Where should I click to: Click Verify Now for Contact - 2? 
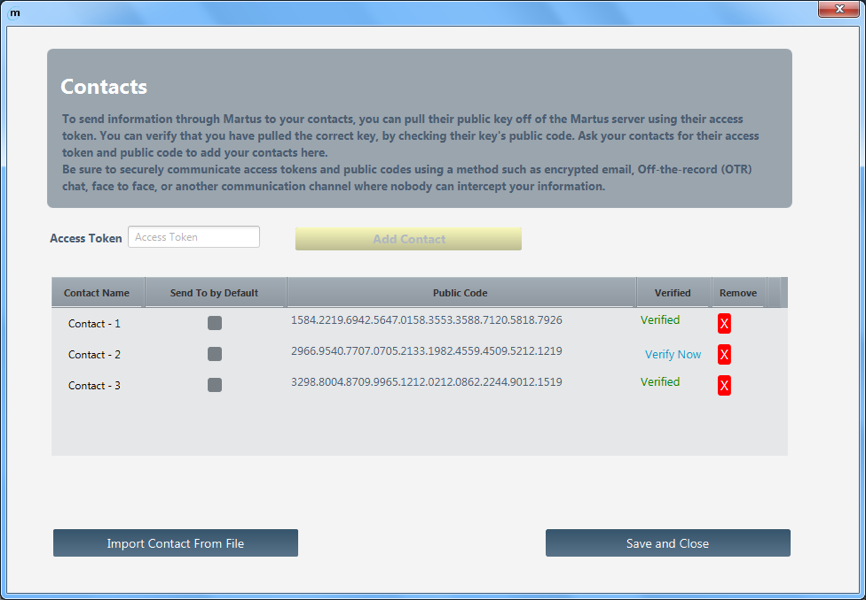[x=673, y=355]
